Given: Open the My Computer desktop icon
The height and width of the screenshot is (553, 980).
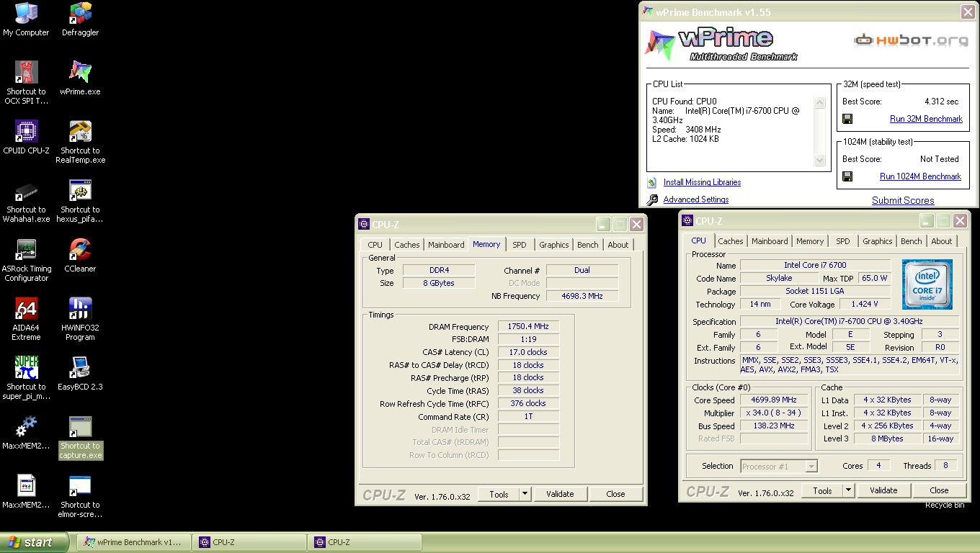Looking at the screenshot, I should (x=26, y=13).
